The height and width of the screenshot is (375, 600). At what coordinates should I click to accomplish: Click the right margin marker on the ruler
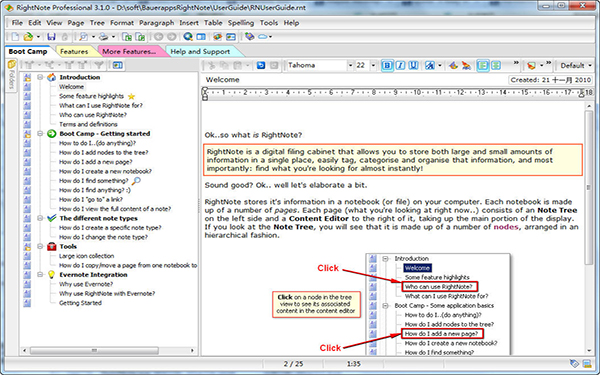coord(582,94)
